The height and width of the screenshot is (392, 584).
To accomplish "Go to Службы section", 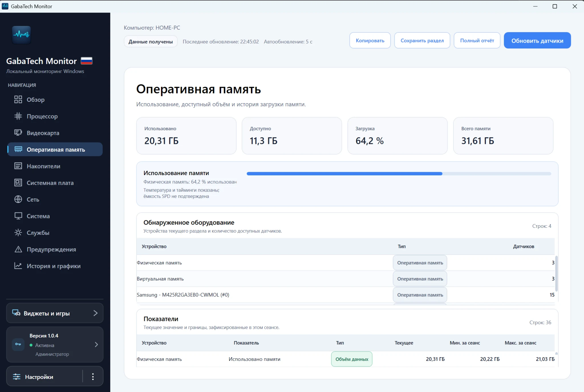I will pos(55,233).
